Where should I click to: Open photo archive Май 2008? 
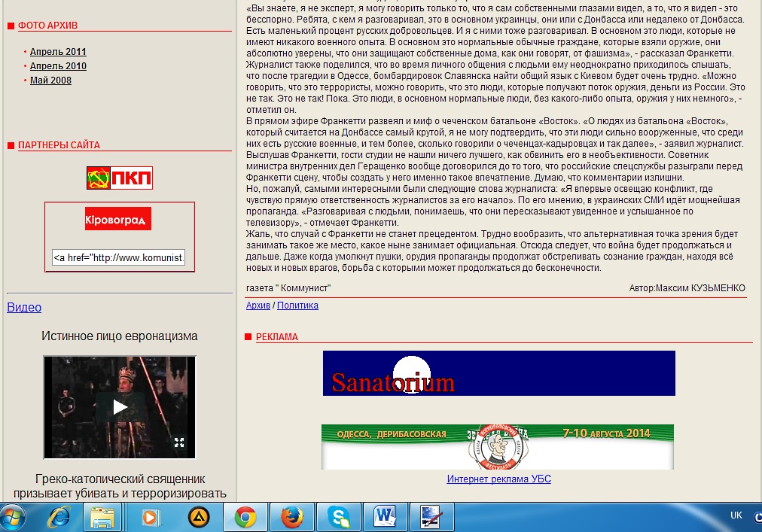tap(50, 81)
